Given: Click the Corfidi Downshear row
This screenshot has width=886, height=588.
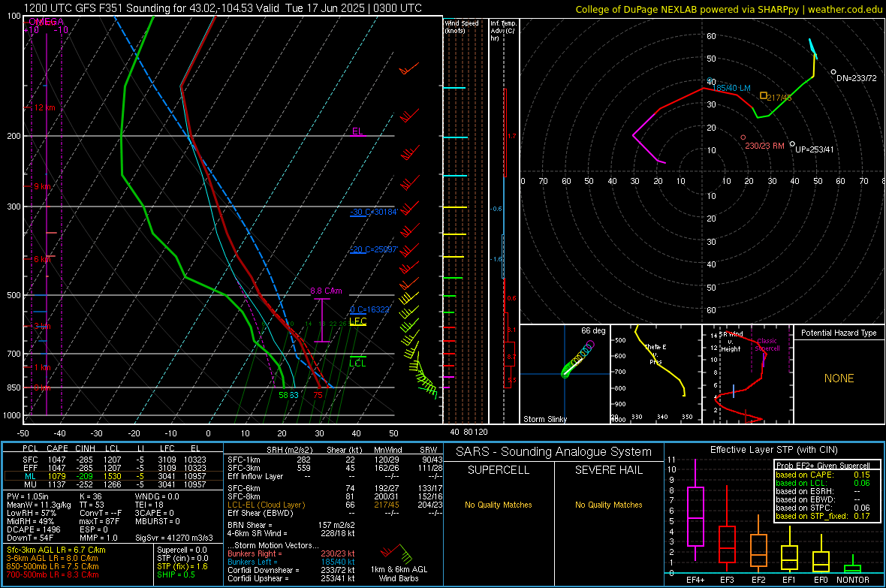Looking at the screenshot, I should click(291, 570).
